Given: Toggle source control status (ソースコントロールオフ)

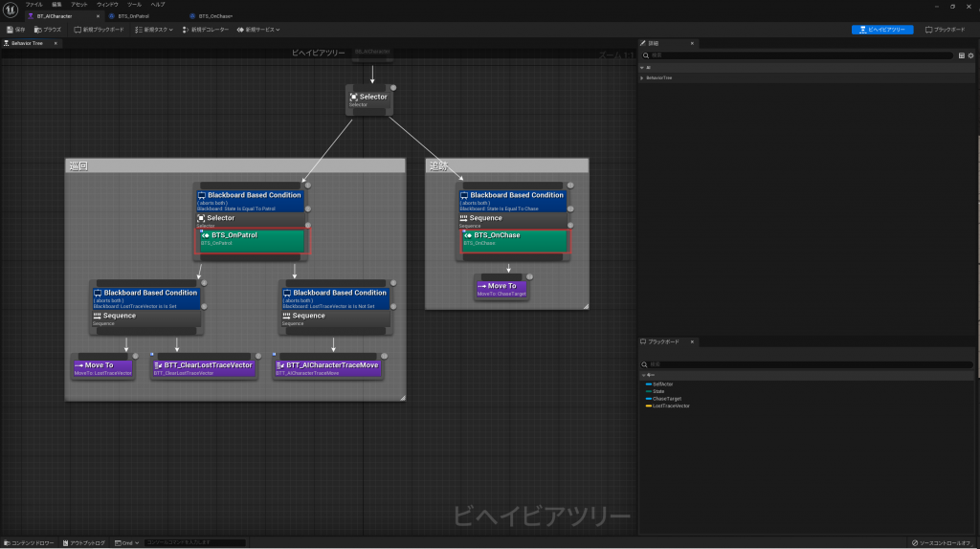Looking at the screenshot, I should point(942,542).
